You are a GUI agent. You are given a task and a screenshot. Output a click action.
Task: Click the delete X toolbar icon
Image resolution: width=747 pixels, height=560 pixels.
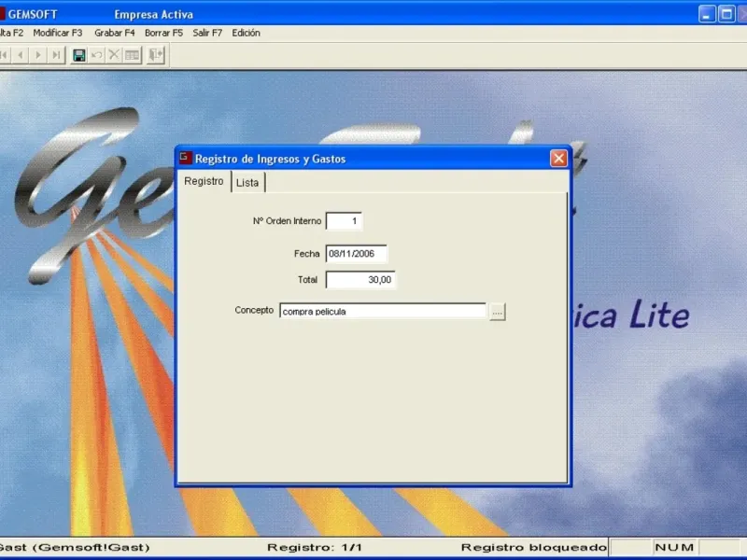[x=114, y=55]
